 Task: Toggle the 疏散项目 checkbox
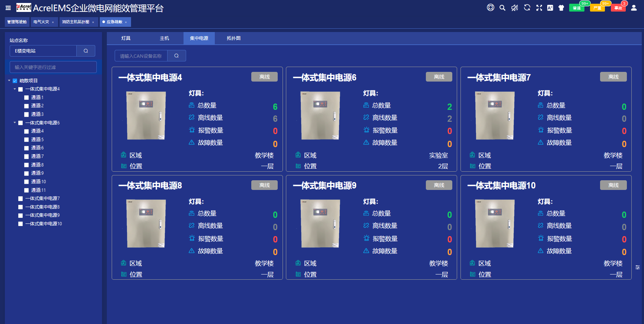tap(15, 81)
